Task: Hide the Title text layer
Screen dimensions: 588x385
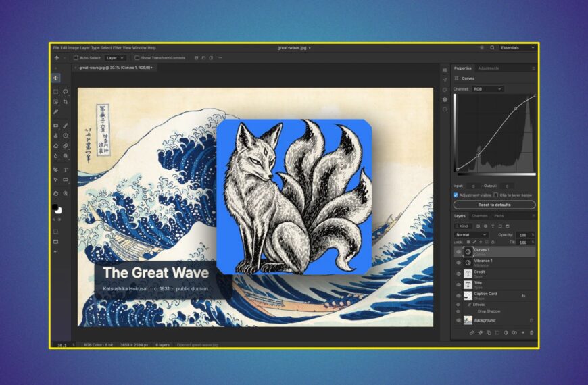Action: pyautogui.click(x=458, y=285)
